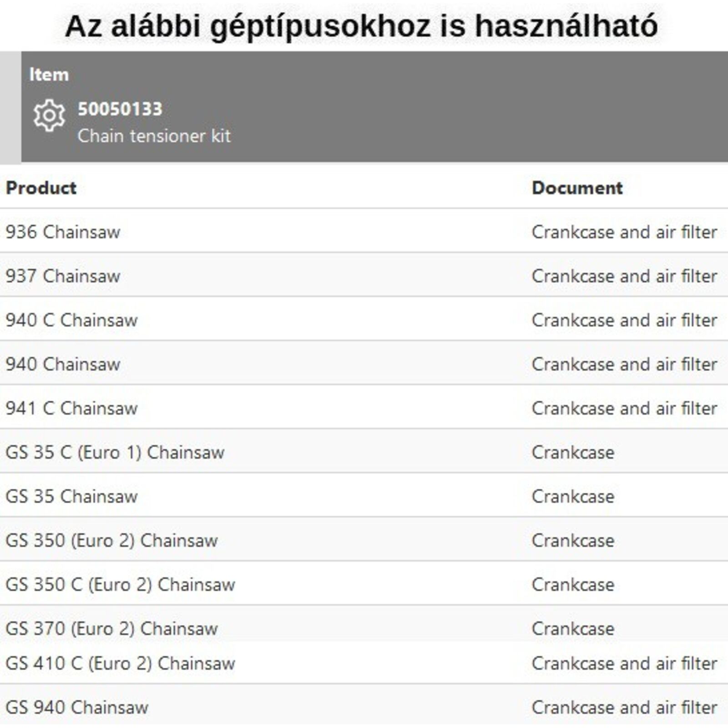The image size is (728, 728).
Task: Click the Document column header
Action: point(577,188)
